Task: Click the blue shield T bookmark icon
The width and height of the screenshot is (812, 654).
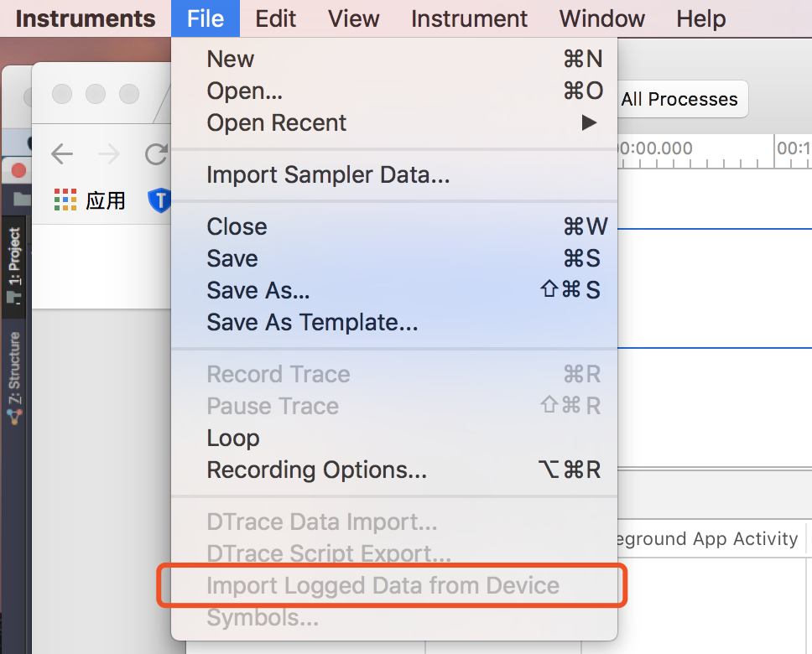Action: [x=159, y=200]
